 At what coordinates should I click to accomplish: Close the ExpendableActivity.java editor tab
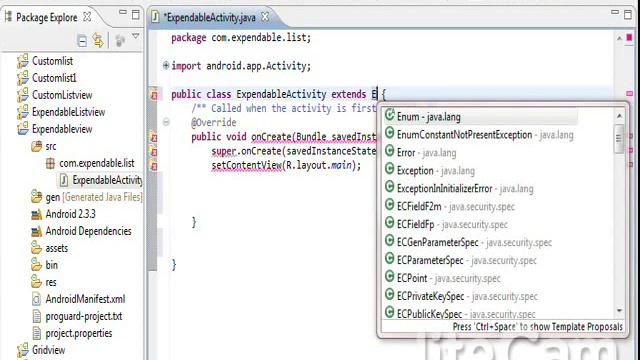coord(265,17)
